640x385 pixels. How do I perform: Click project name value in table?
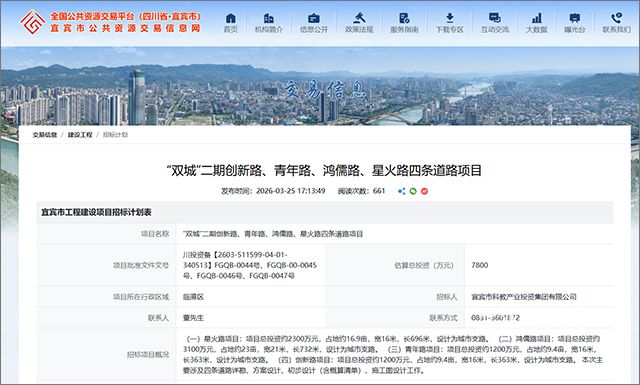coord(273,234)
